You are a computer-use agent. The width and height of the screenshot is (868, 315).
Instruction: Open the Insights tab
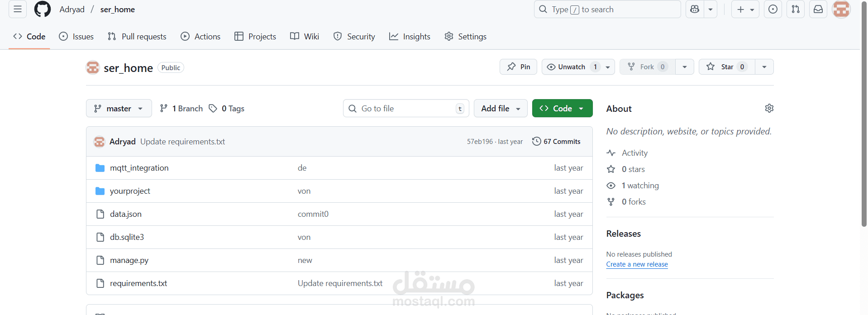click(x=410, y=37)
